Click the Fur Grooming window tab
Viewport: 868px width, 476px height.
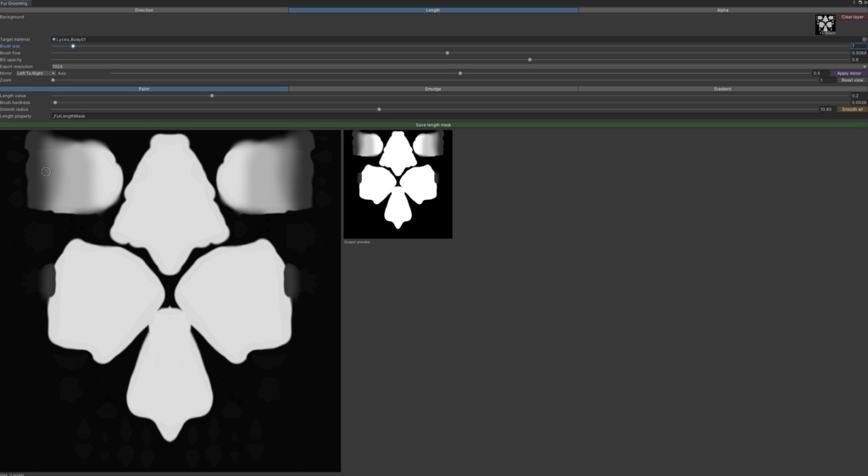click(x=15, y=3)
